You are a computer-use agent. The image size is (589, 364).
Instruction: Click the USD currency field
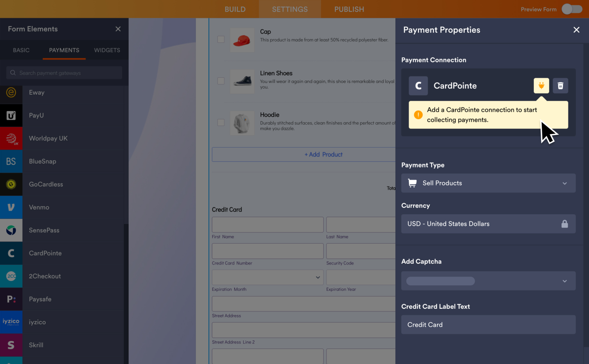[x=488, y=224]
